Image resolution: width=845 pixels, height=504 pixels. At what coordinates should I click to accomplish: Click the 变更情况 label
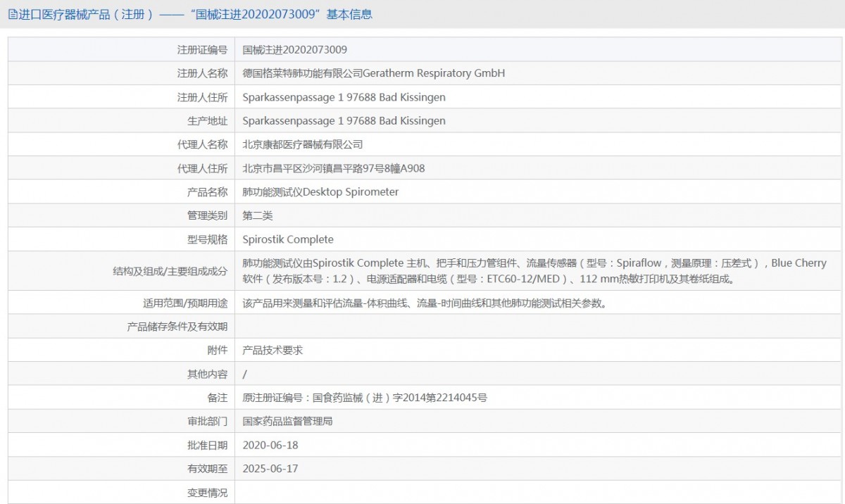(x=207, y=493)
